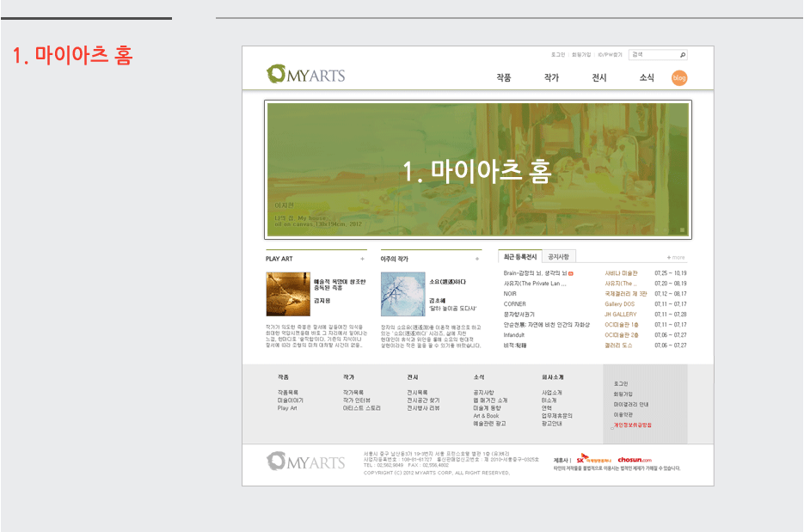Click the 전시목록 footer link
This screenshot has height=532, width=804.
click(x=417, y=393)
